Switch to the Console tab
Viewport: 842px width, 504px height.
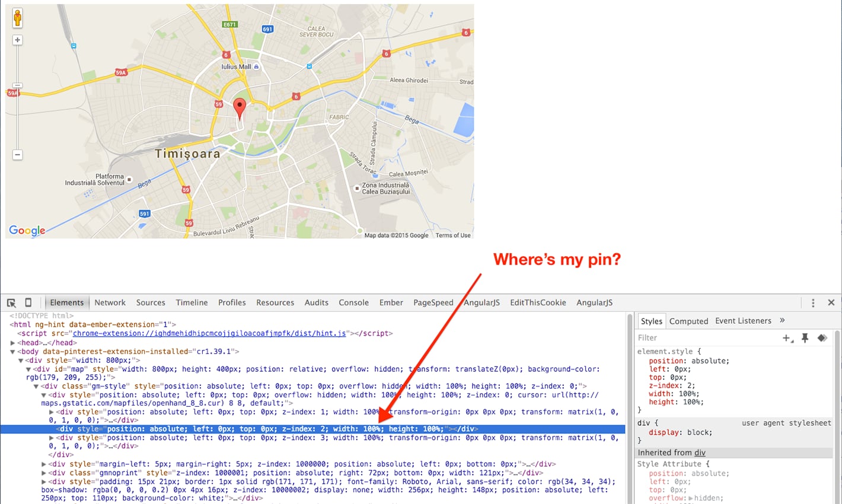(x=353, y=302)
